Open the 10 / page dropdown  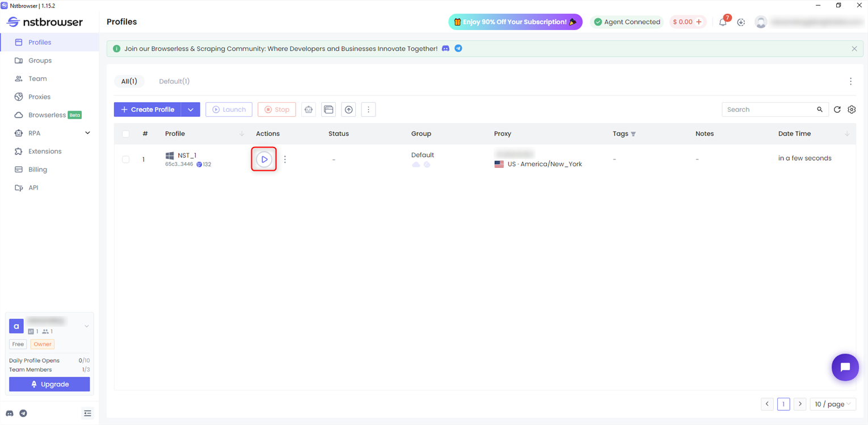pos(833,404)
